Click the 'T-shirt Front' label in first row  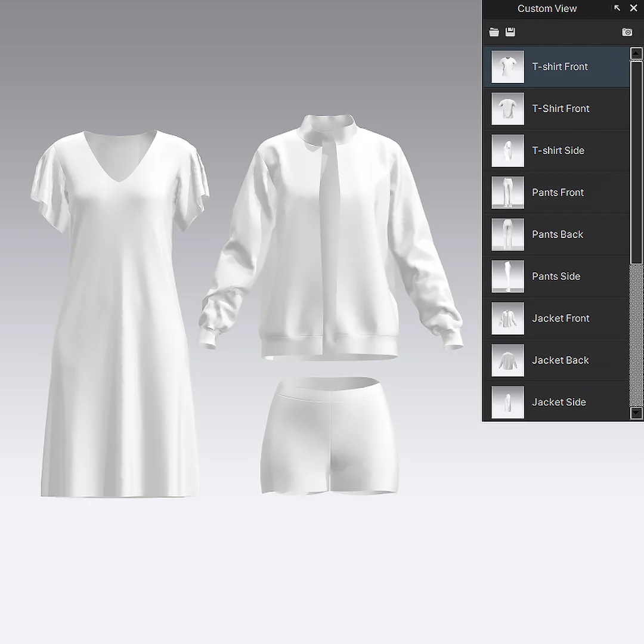560,67
